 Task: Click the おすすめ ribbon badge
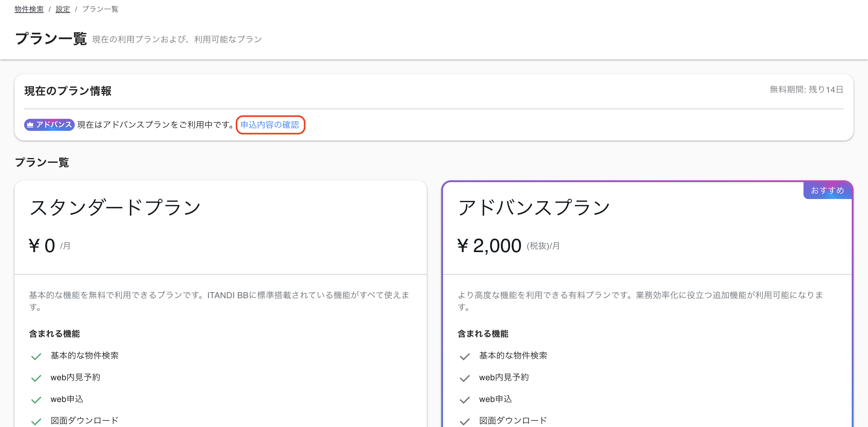tap(827, 190)
